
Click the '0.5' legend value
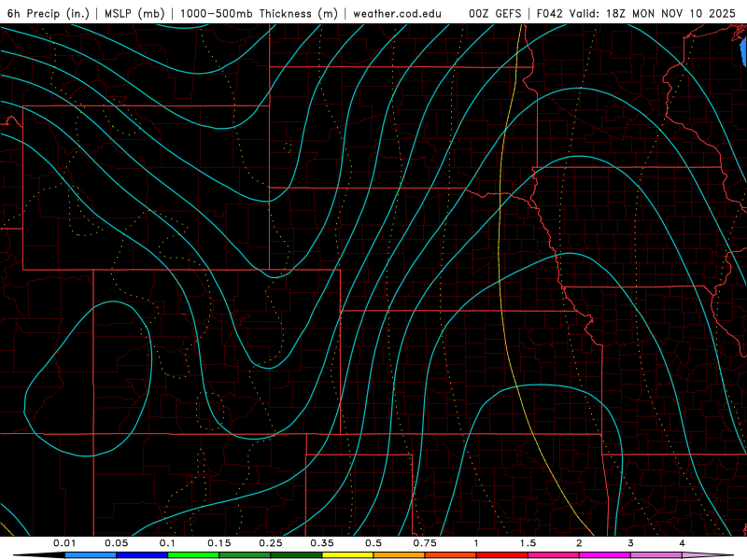pyautogui.click(x=373, y=543)
